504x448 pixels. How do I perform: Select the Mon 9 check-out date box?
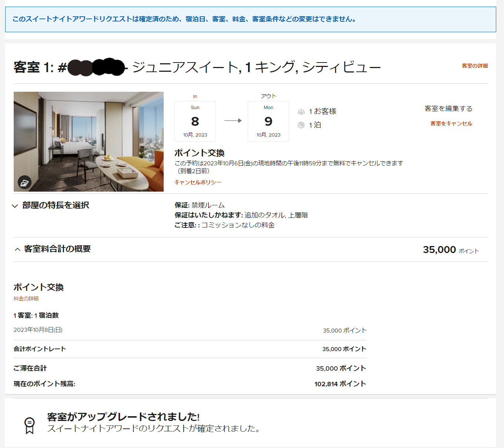(268, 121)
